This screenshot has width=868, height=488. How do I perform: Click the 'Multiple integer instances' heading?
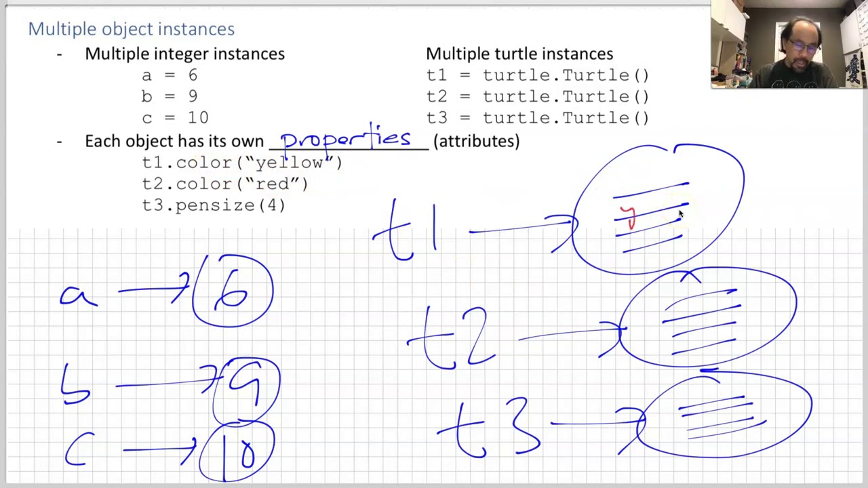click(x=184, y=54)
